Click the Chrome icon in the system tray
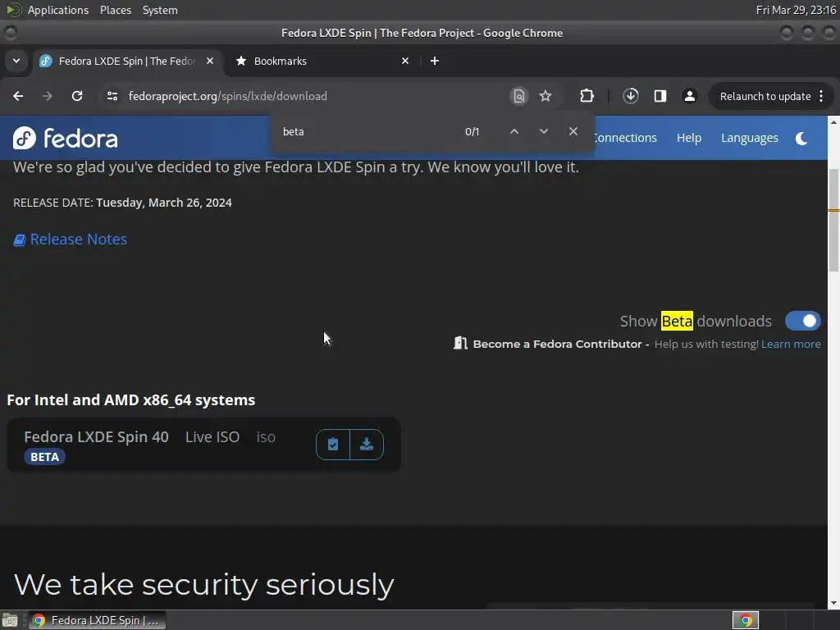The height and width of the screenshot is (630, 840). 746,620
